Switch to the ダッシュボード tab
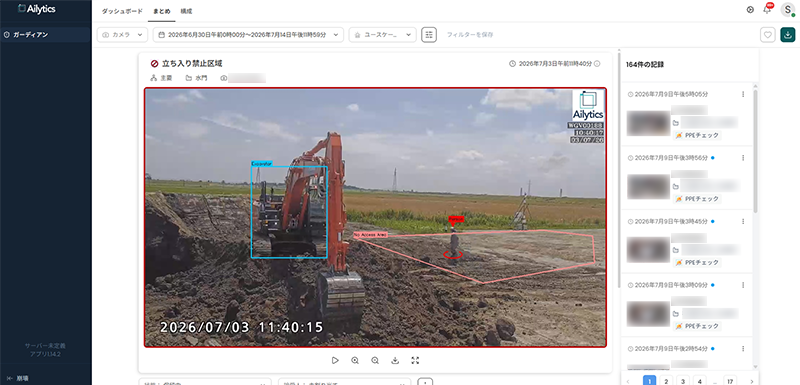 122,11
